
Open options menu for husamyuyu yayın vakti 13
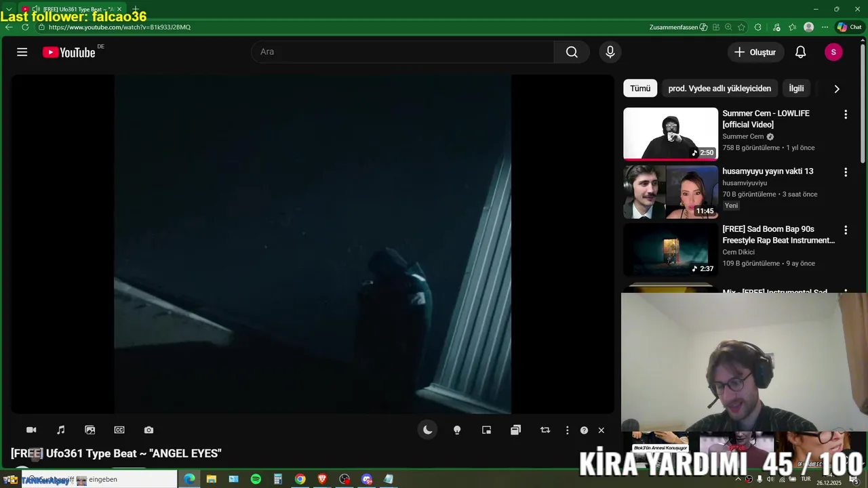click(x=846, y=172)
